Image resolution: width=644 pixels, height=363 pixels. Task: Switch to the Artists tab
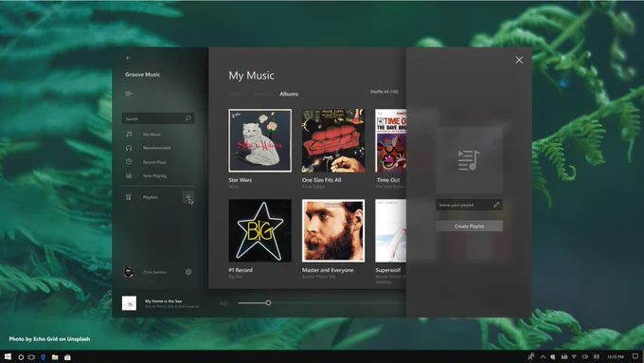[262, 94]
